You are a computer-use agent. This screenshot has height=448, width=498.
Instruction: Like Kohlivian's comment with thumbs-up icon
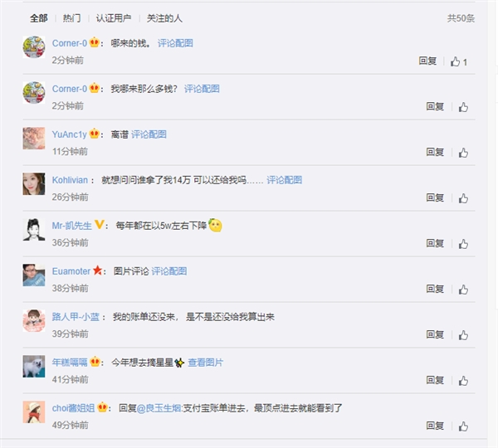coord(463,198)
